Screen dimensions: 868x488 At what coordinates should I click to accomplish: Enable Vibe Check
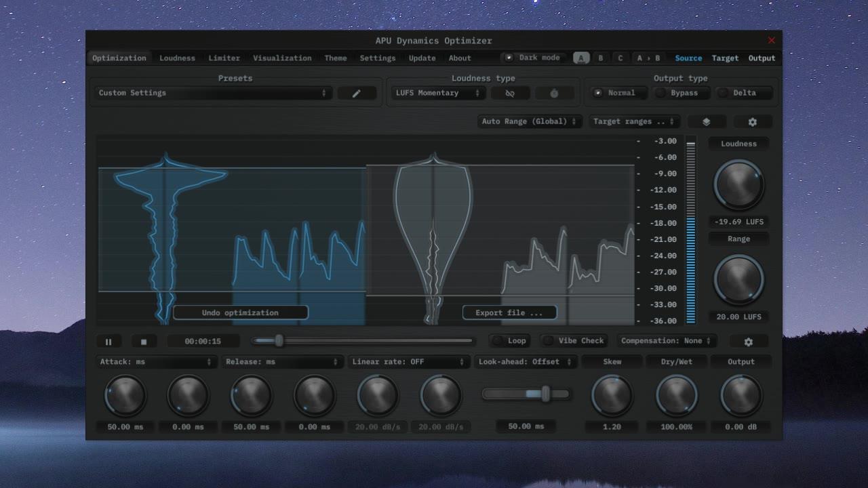coord(574,341)
